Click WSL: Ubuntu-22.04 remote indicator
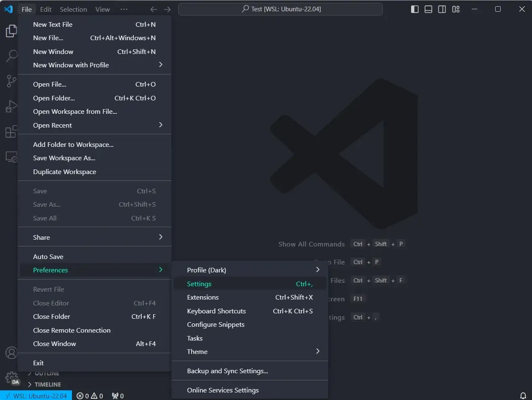 [x=36, y=395]
